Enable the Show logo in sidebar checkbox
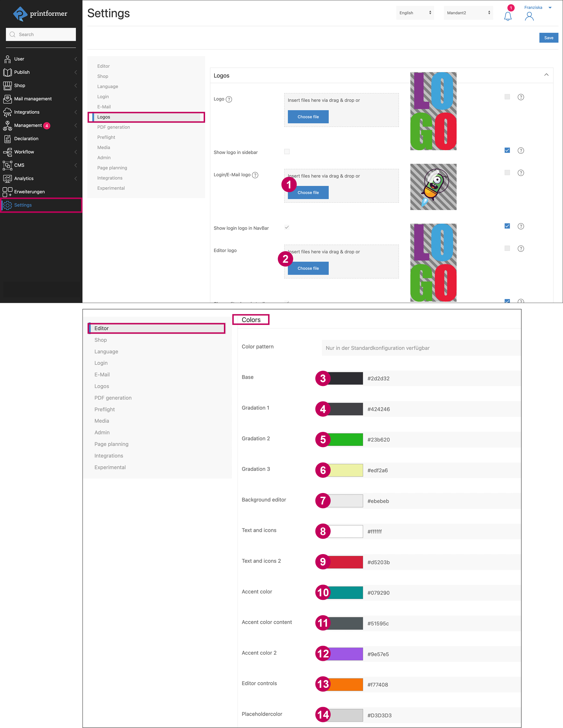This screenshot has width=563, height=728. (287, 152)
